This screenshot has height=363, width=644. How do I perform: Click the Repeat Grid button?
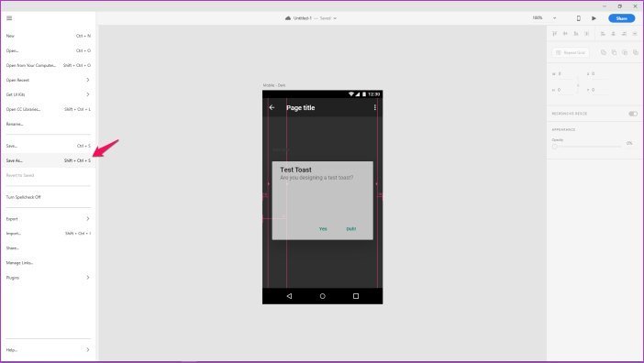point(571,52)
